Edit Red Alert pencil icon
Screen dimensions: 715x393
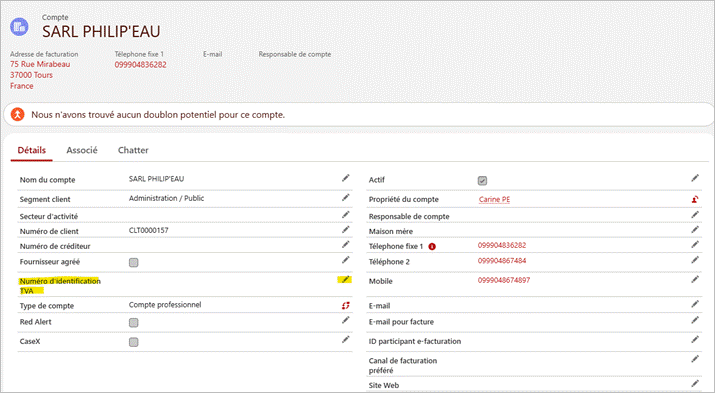coord(346,320)
